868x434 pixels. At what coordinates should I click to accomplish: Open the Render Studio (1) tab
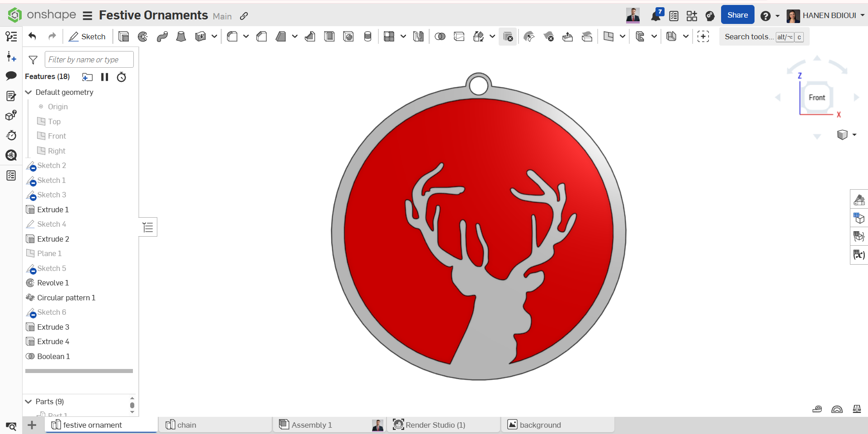[435, 425]
